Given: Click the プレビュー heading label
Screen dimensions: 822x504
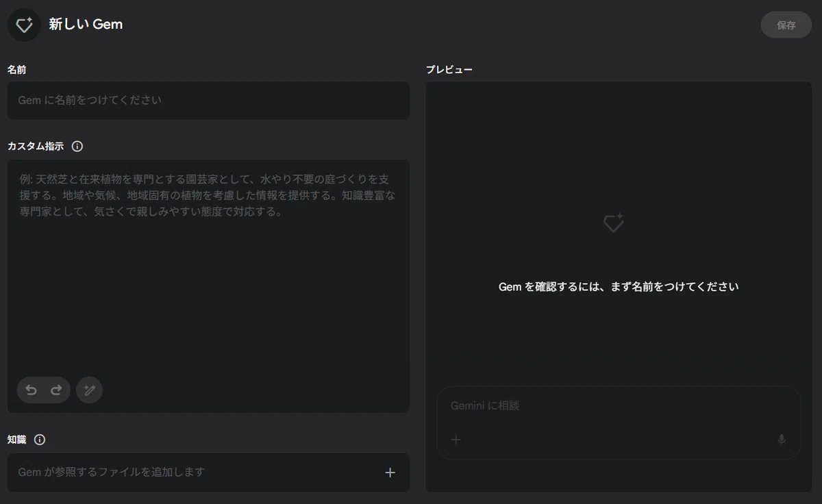Looking at the screenshot, I should pyautogui.click(x=449, y=70).
